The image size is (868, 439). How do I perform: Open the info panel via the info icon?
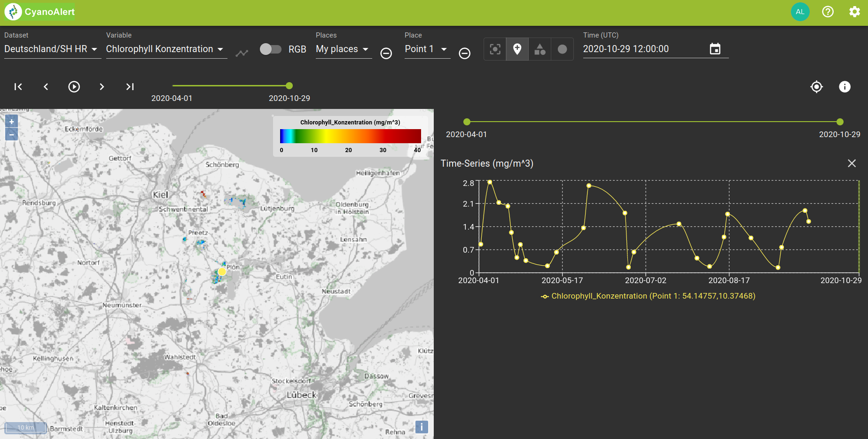pyautogui.click(x=845, y=86)
